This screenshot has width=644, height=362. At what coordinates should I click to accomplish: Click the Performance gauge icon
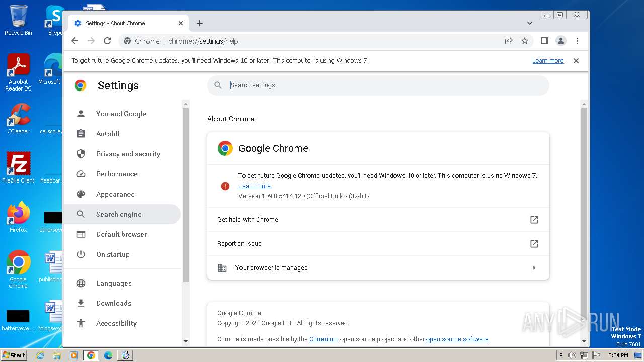pos(81,174)
